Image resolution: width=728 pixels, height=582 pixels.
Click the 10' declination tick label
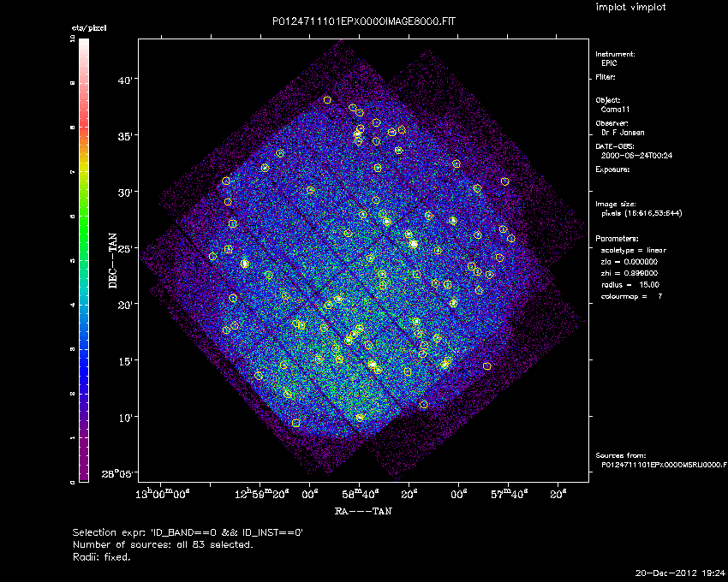(125, 418)
